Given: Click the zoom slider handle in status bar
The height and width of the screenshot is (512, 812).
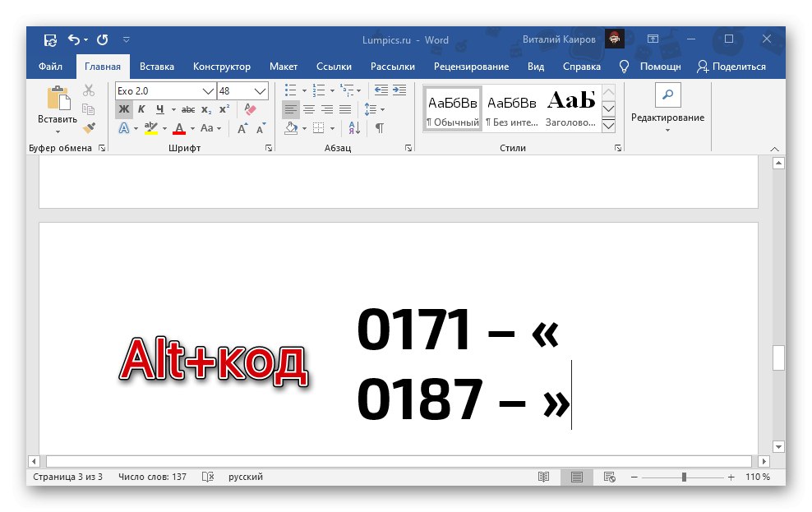Looking at the screenshot, I should [x=685, y=477].
